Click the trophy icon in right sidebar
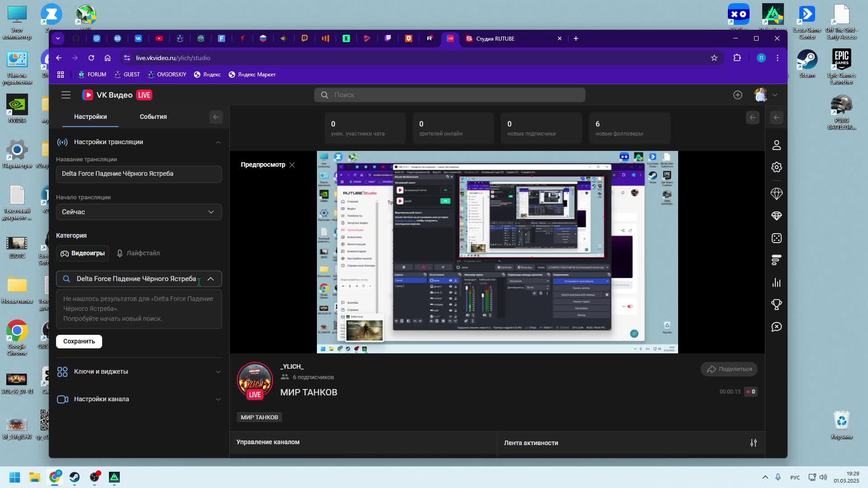 click(x=776, y=305)
